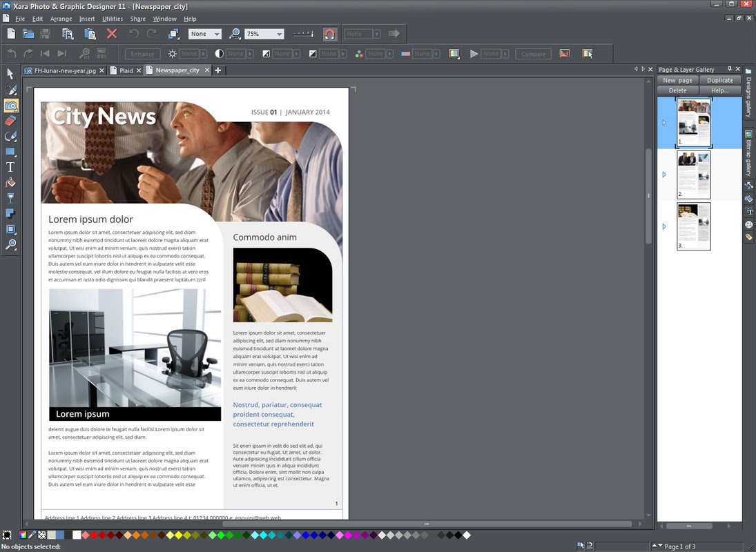Select the Eraser tool
The height and width of the screenshot is (552, 756).
click(10, 121)
